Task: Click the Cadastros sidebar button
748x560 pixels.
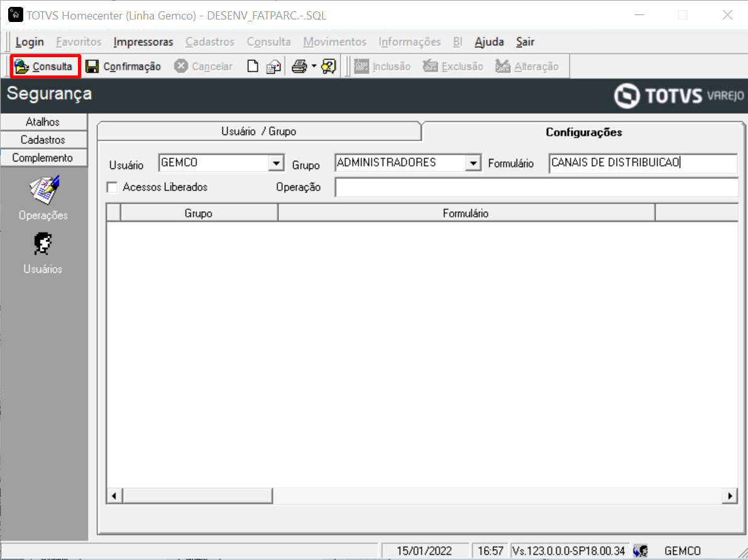Action: point(43,140)
